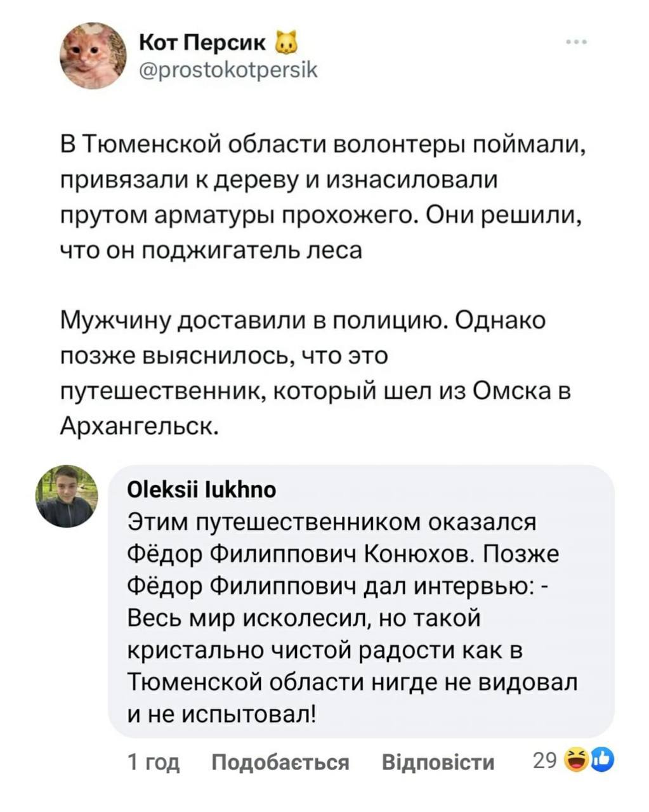Click the Відповісти reply button

438,761
